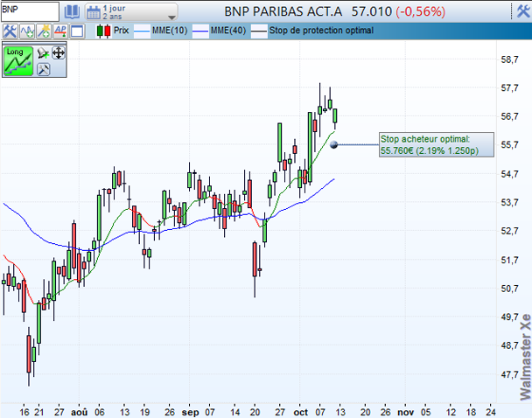Toggle the green Long position button
This screenshot has height=418, width=532.
[18, 61]
